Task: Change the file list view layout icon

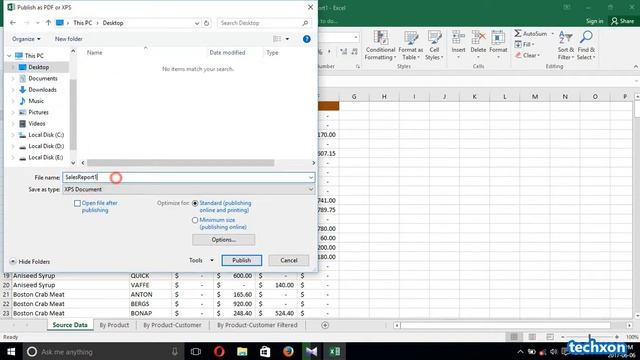Action: [277, 39]
